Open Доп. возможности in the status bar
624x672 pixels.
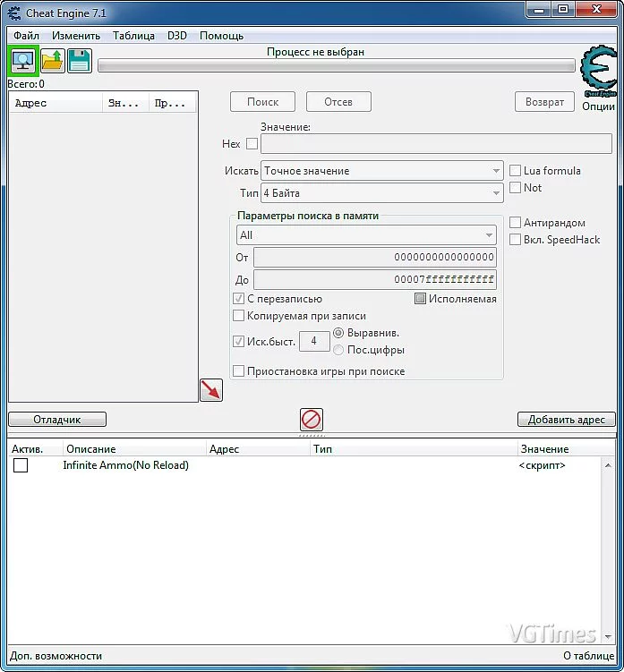point(56,656)
